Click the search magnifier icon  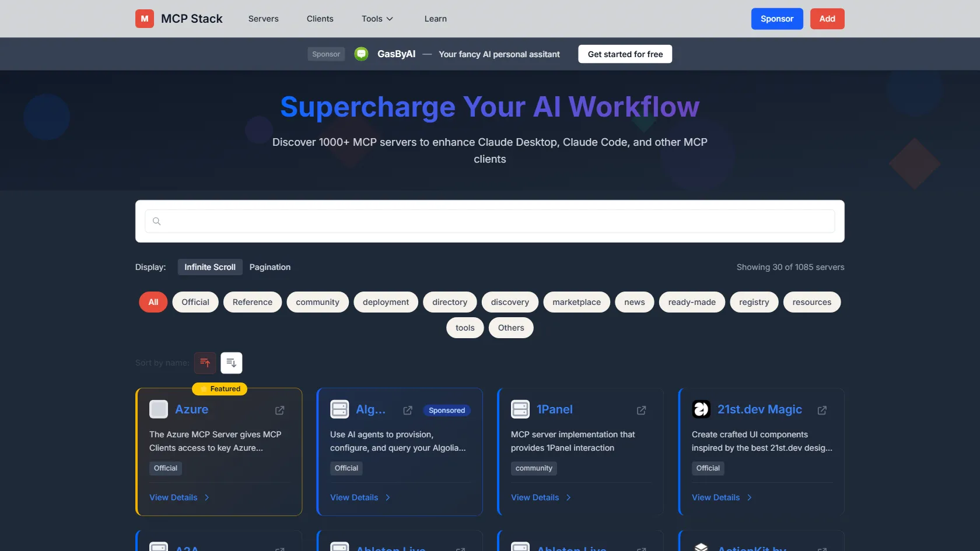(x=156, y=221)
